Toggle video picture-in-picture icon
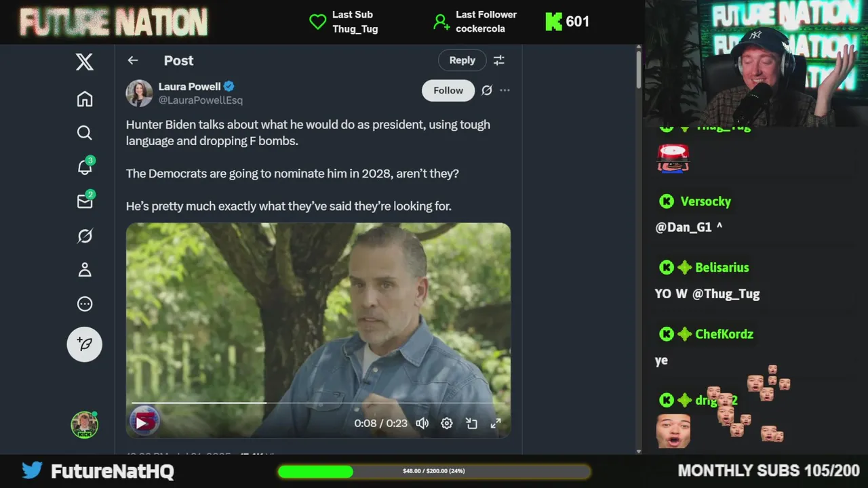This screenshot has width=868, height=488. coord(471,423)
